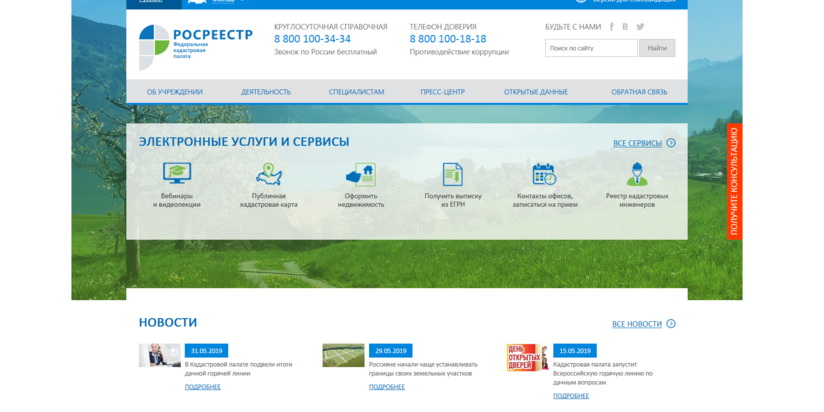Image resolution: width=824 pixels, height=412 pixels.
Task: Click the Будьте с нами label
Action: tap(572, 27)
